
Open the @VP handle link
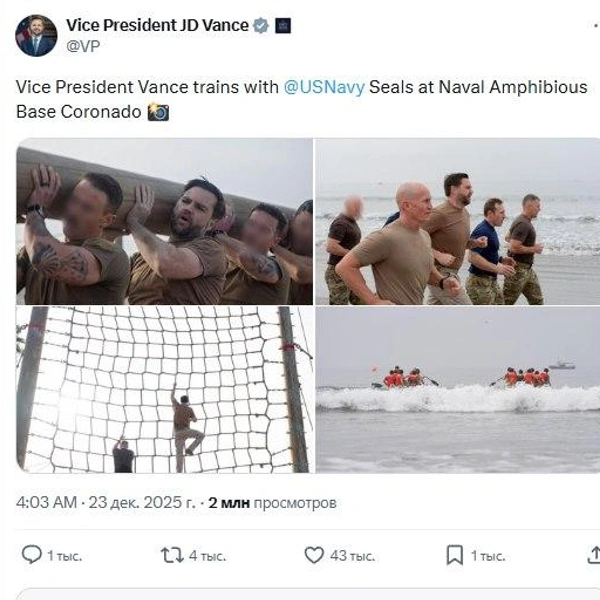tap(83, 46)
